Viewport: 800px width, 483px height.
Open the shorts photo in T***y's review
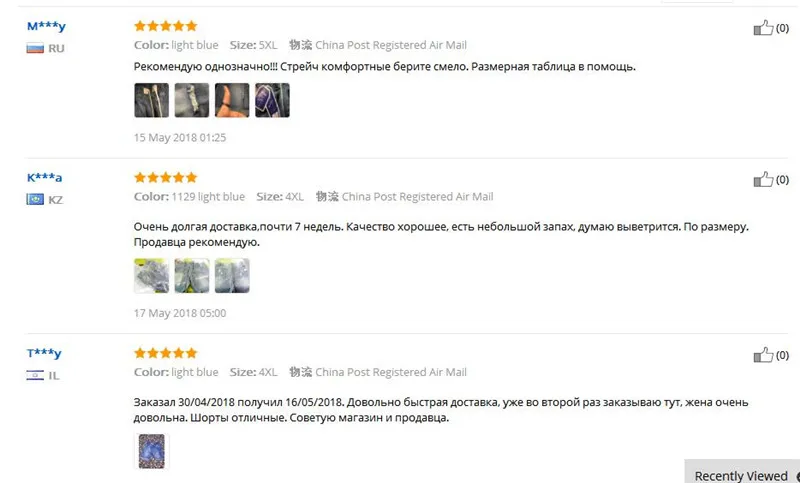152,451
